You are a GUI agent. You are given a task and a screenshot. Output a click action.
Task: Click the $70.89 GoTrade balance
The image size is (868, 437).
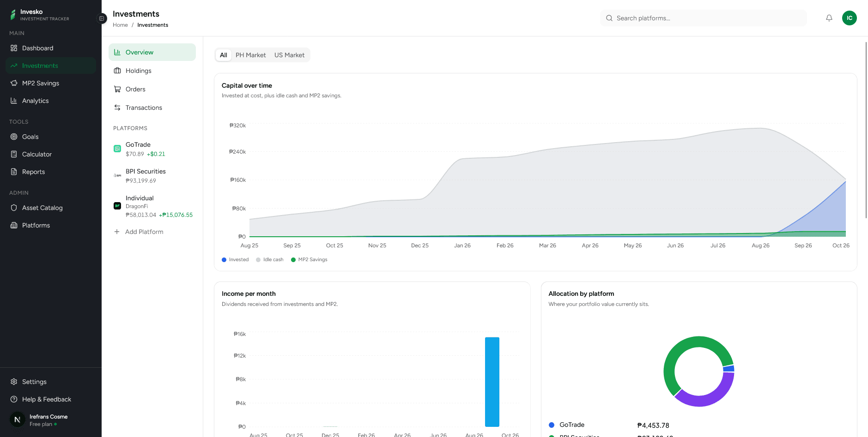click(x=135, y=154)
